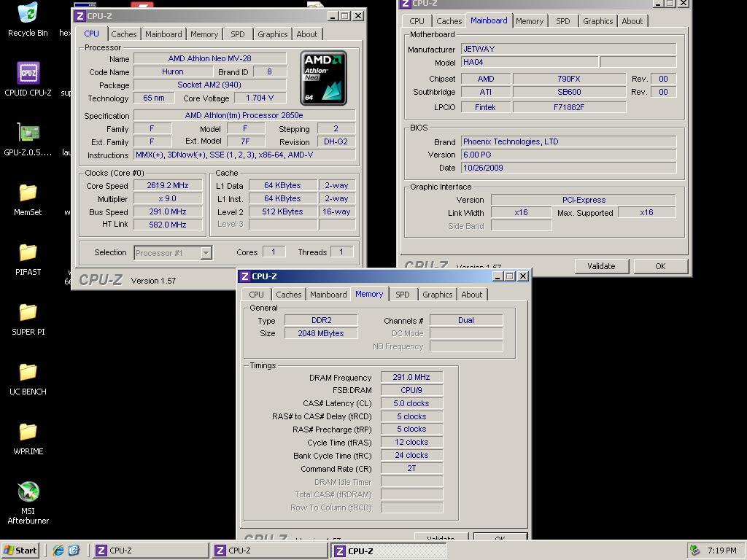747x560 pixels.
Task: Click the LPCIO value F71882F
Action: coord(569,107)
